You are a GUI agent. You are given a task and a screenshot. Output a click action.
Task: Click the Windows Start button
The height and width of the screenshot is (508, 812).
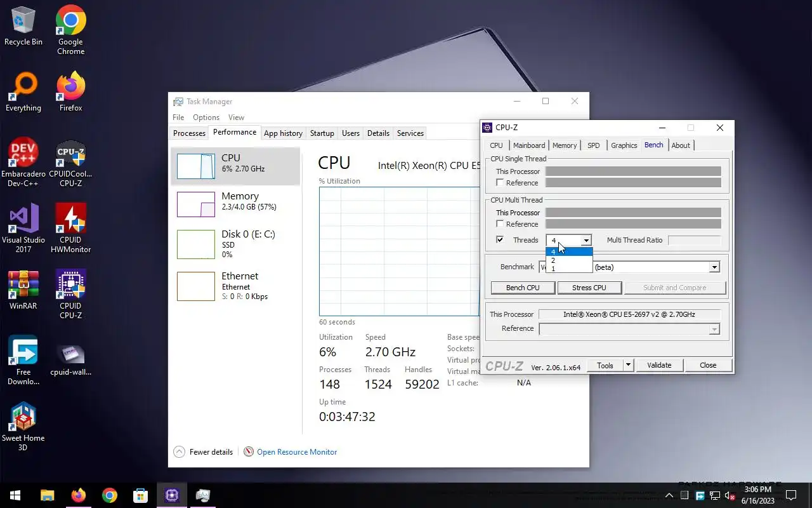point(15,495)
